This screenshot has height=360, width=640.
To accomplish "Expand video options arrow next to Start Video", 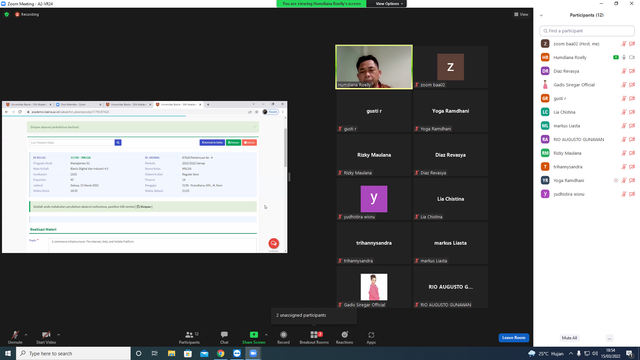I will 58,335.
